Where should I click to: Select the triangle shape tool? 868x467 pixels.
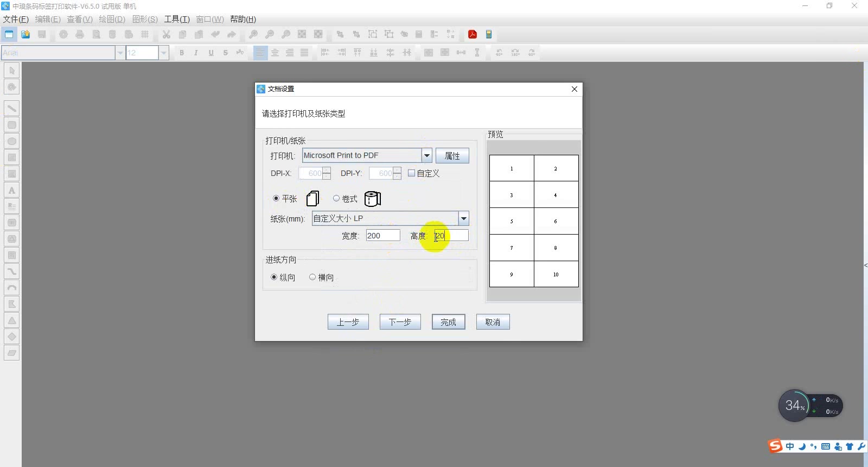(12, 320)
